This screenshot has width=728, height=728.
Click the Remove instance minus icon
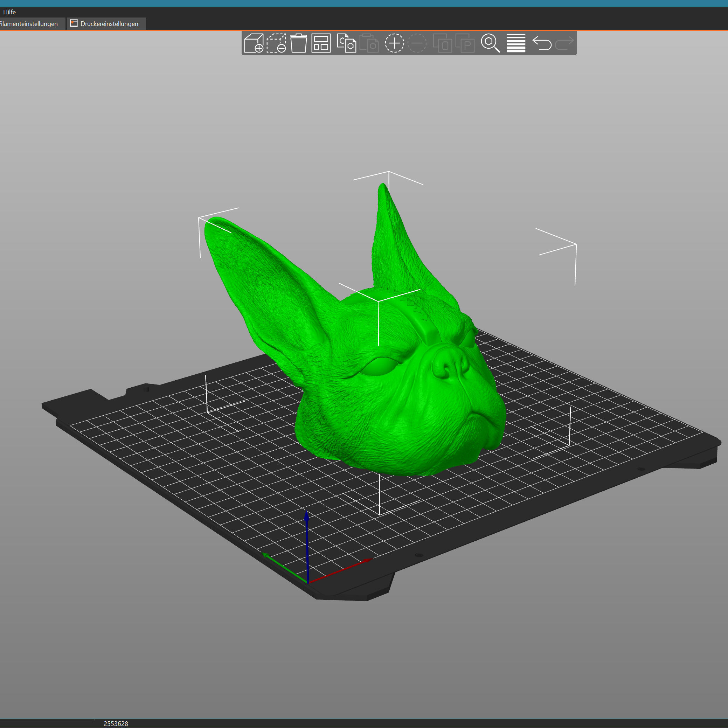(x=417, y=43)
